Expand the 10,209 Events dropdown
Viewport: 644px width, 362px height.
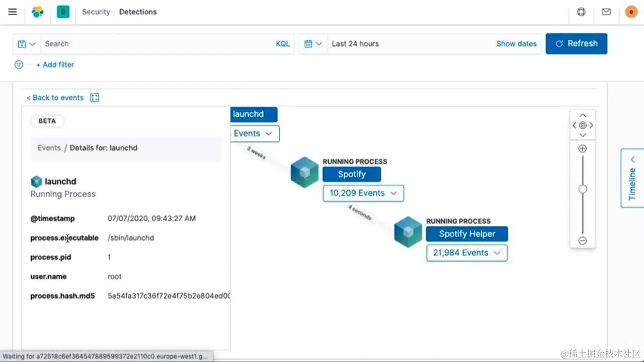pyautogui.click(x=363, y=193)
